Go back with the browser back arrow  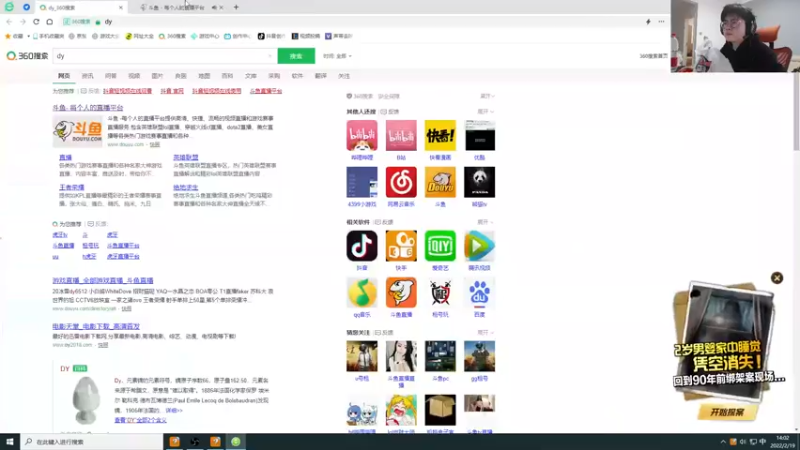point(9,22)
